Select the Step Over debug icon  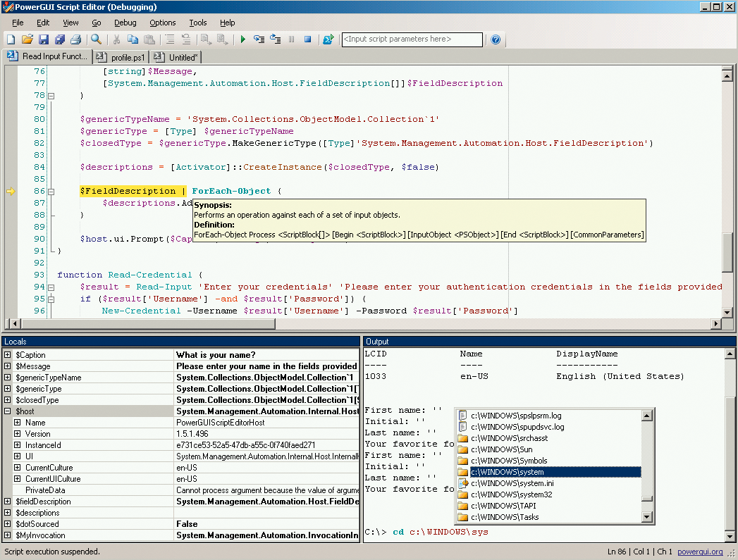pyautogui.click(x=276, y=39)
